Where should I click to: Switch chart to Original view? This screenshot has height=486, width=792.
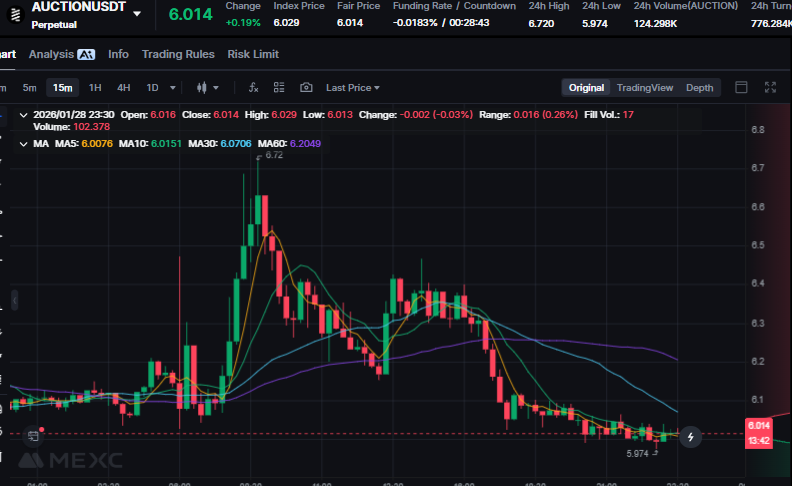(x=586, y=88)
